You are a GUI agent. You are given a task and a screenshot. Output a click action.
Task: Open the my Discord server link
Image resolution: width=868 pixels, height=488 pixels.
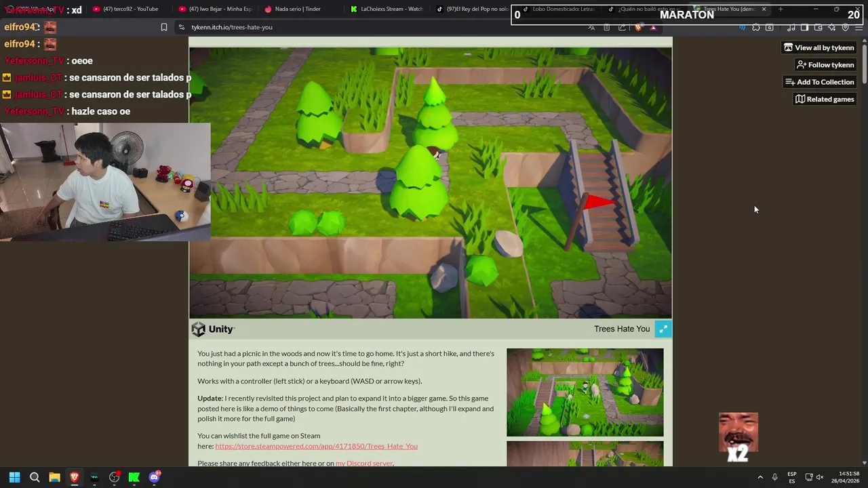(x=364, y=463)
